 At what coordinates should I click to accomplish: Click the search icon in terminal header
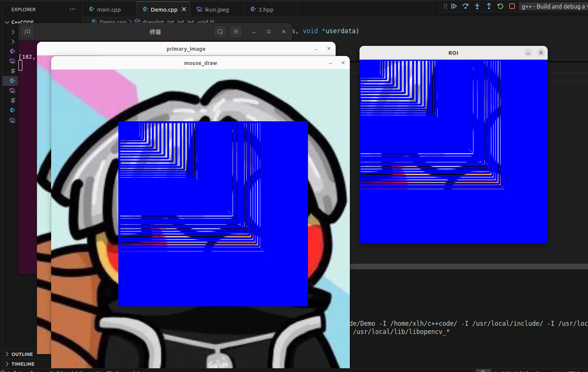(x=220, y=32)
